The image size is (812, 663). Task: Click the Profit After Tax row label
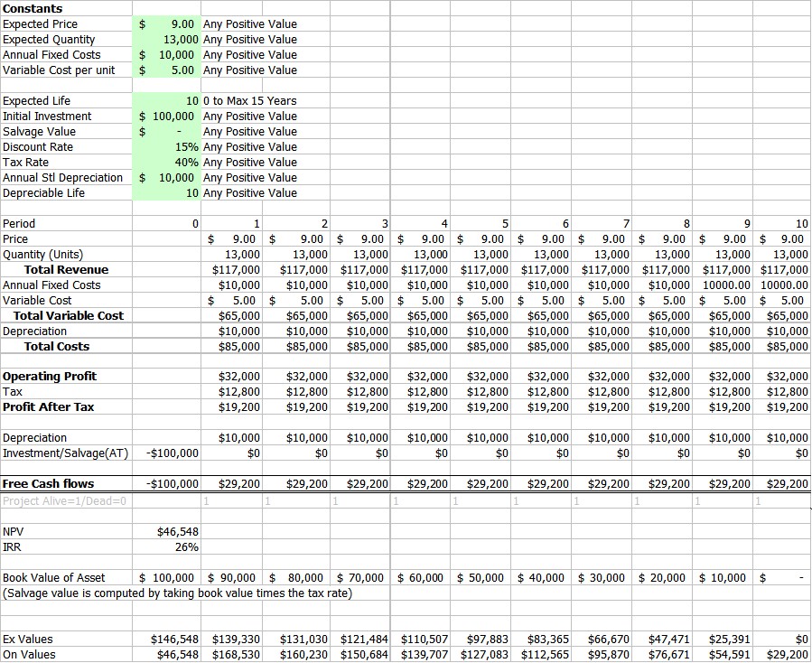49,407
